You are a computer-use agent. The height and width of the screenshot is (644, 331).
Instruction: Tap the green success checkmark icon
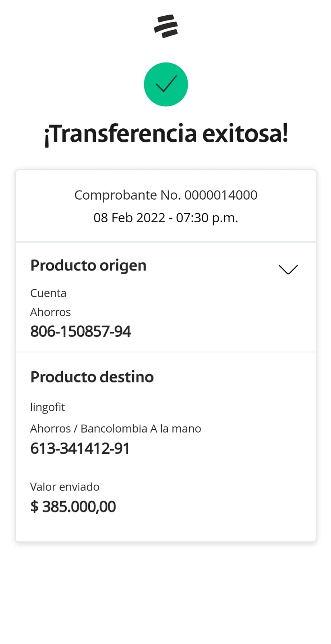(166, 85)
